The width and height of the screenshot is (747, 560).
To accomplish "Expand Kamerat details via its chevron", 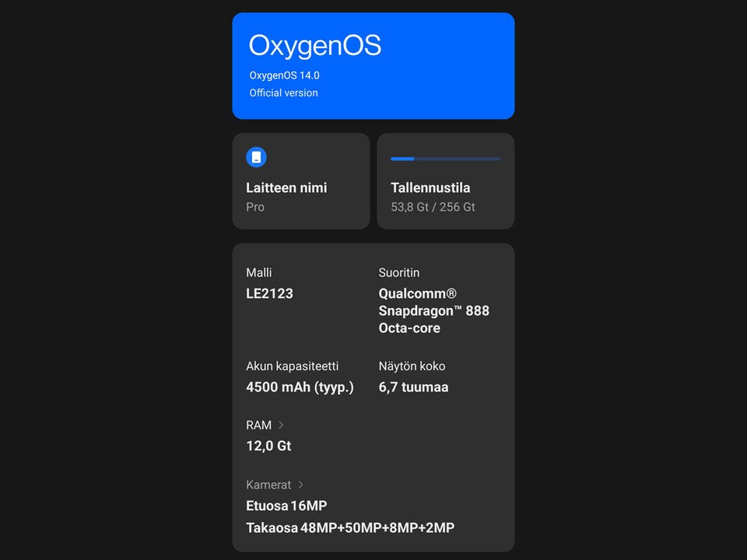I will [x=300, y=485].
